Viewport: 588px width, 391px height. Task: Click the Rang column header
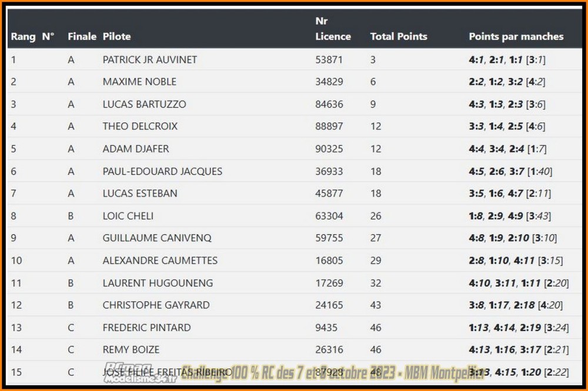click(x=23, y=36)
